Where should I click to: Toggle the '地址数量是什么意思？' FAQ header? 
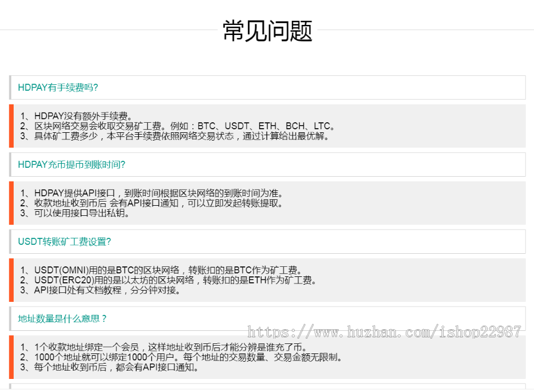(268, 318)
